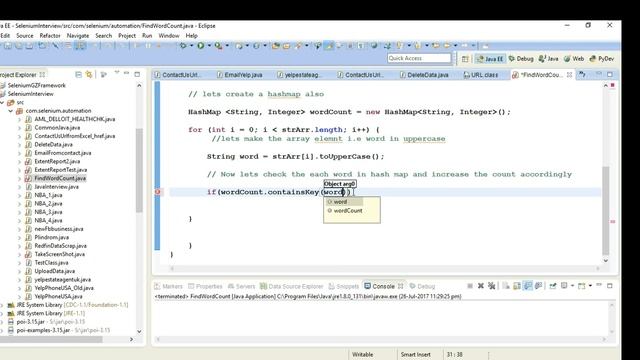Screen dimensions: 640x360
Task: Maximize the Console panel
Action: coord(610,286)
